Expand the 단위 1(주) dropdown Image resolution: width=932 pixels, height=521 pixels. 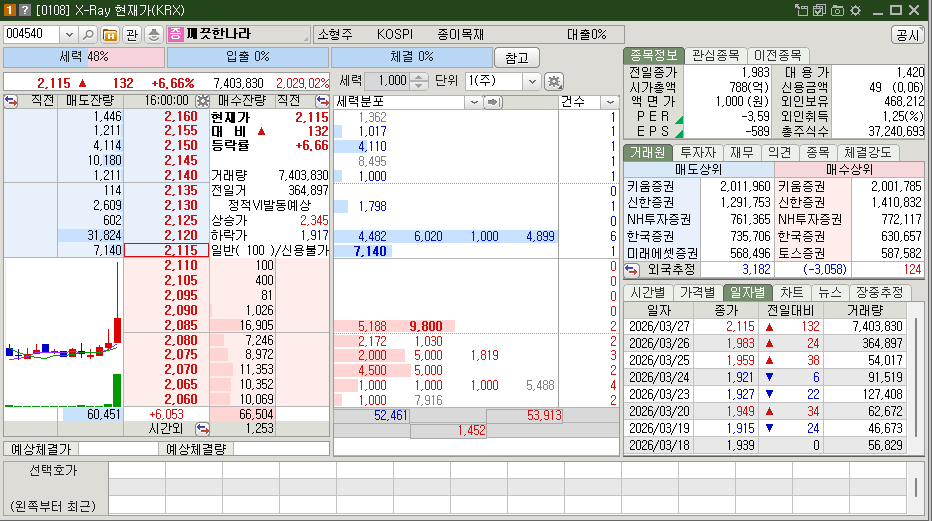pyautogui.click(x=532, y=81)
